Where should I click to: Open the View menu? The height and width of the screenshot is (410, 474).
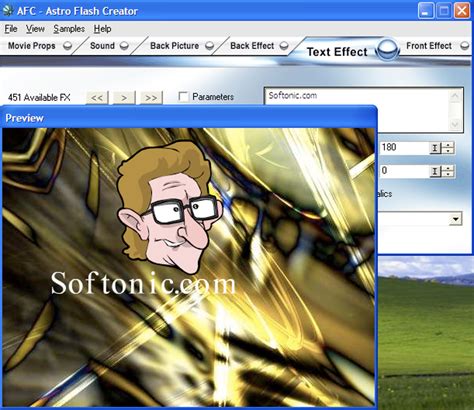(35, 29)
